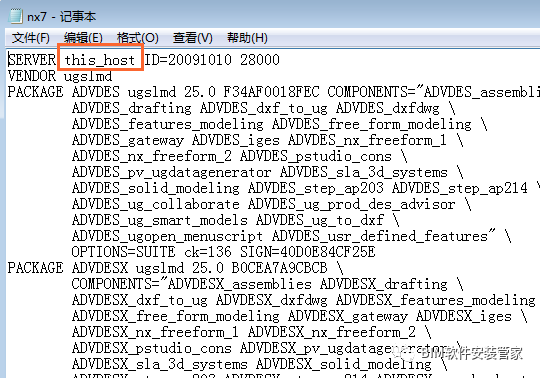Click ADVDESX_free_form_modeling text

tap(176, 316)
